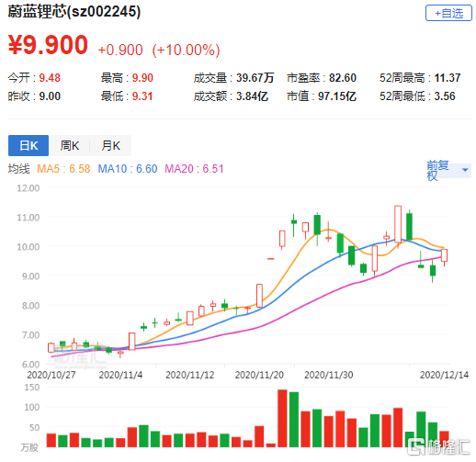This screenshot has width=476, height=462.
Task: Click the 2020/10/27 date axis label
Action: pyautogui.click(x=51, y=375)
